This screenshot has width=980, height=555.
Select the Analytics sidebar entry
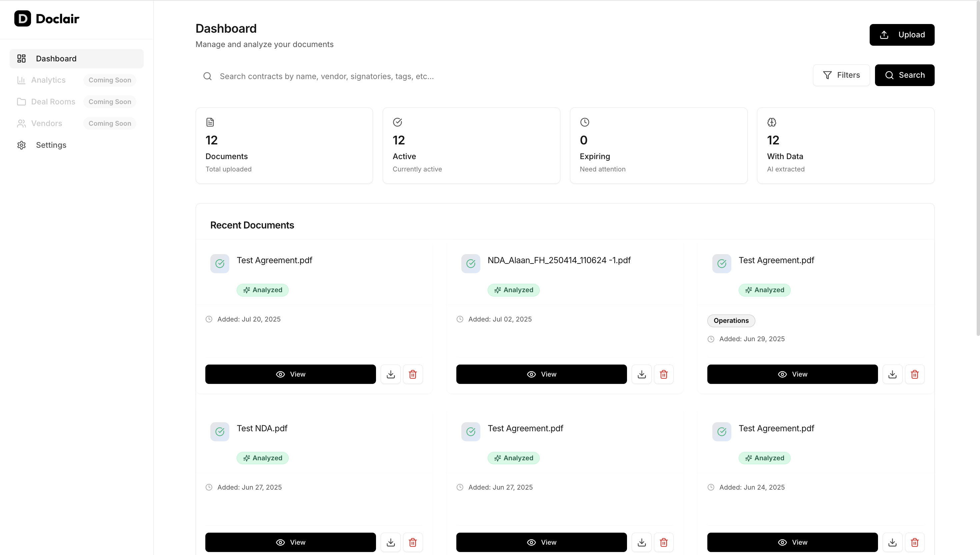[x=48, y=80]
